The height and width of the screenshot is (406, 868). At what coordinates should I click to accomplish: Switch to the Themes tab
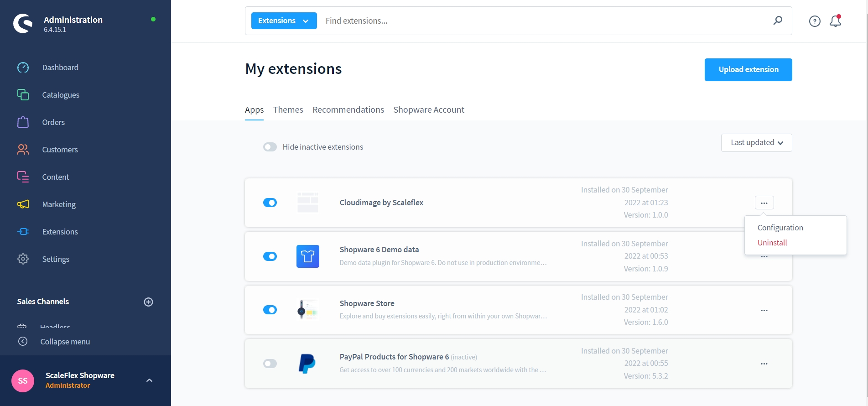(288, 110)
